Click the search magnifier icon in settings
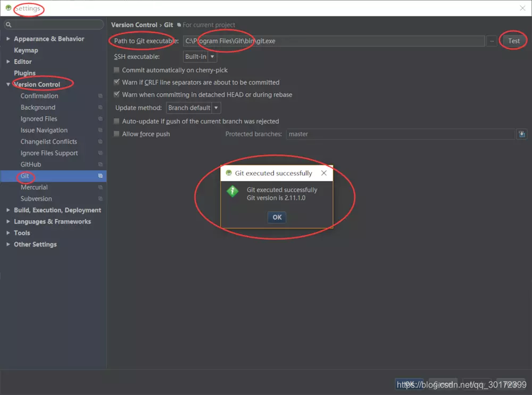Screen dimensions: 532x395 click(x=9, y=24)
